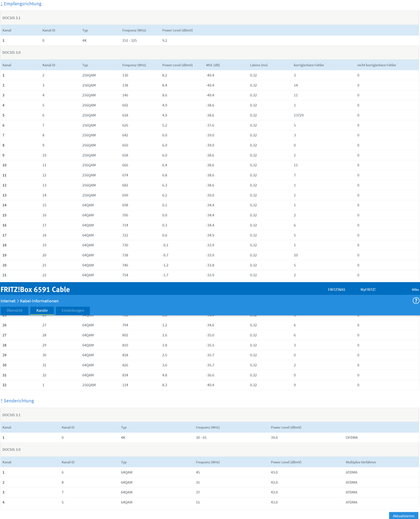The height and width of the screenshot is (519, 420).
Task: Click the frequency cell 834
Action: click(125, 375)
